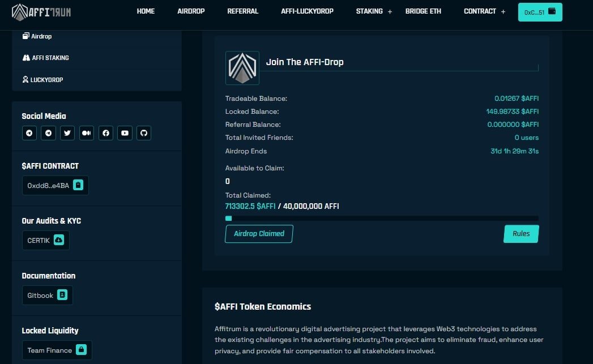Click the Referral Balance value 0.000000 $AFFI
The height and width of the screenshot is (364, 593).
513,125
